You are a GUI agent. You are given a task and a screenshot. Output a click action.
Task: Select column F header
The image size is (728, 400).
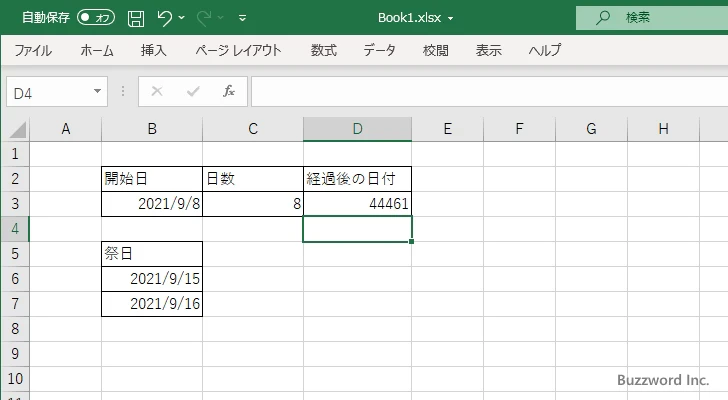[520, 129]
